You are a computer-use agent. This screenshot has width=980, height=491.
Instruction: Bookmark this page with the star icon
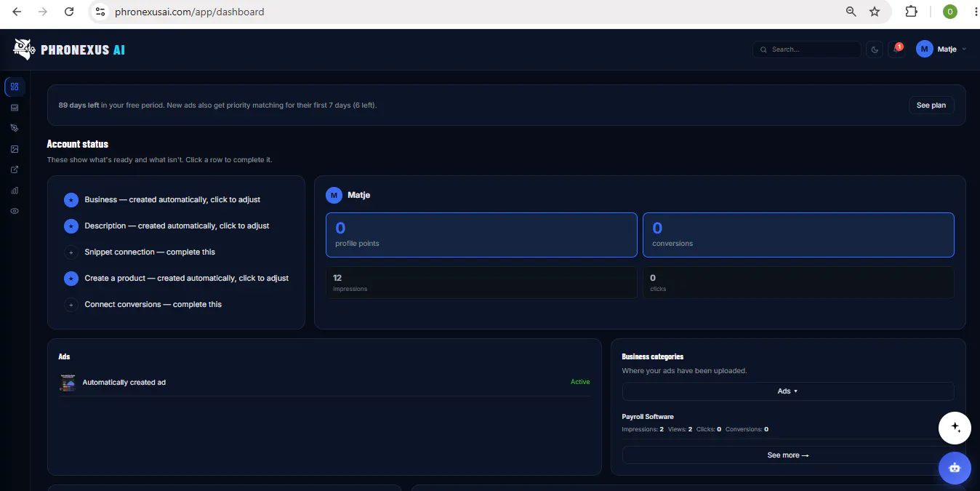click(x=875, y=12)
